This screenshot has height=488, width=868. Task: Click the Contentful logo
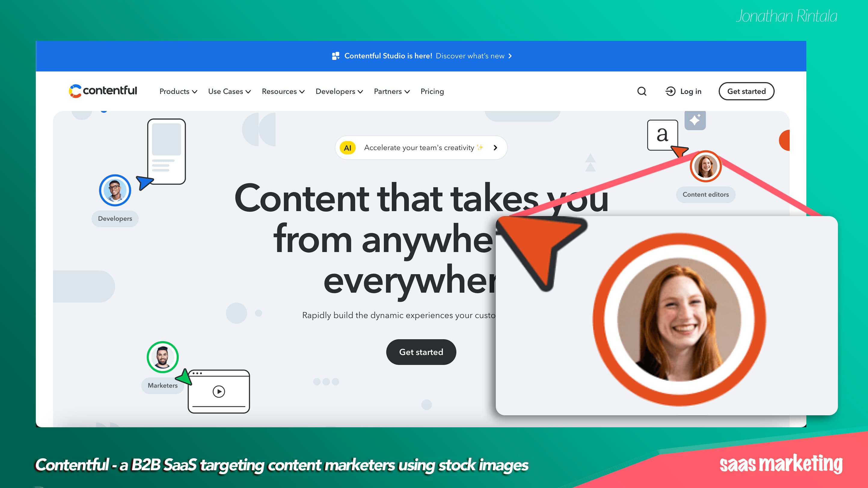point(103,91)
